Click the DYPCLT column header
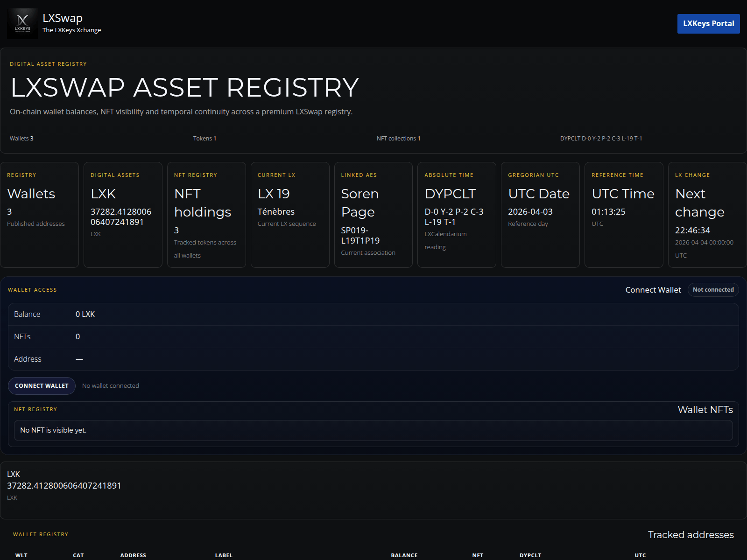The image size is (747, 560). (x=530, y=555)
